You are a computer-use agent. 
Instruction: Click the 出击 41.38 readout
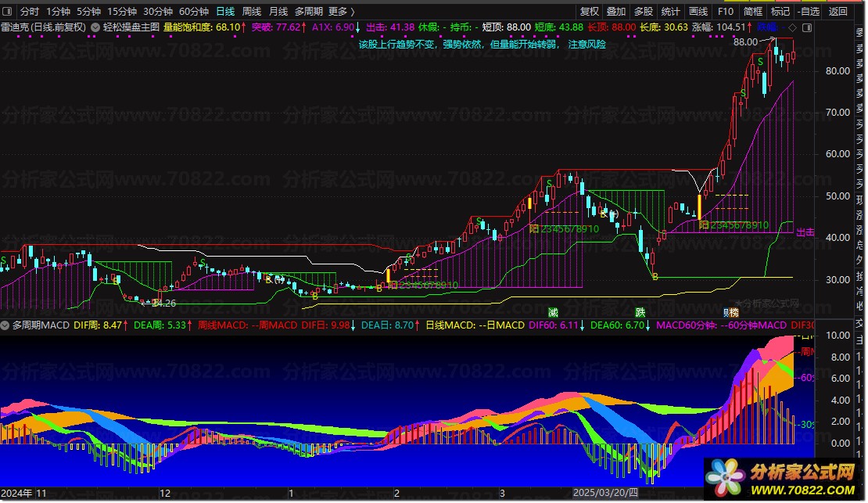390,27
